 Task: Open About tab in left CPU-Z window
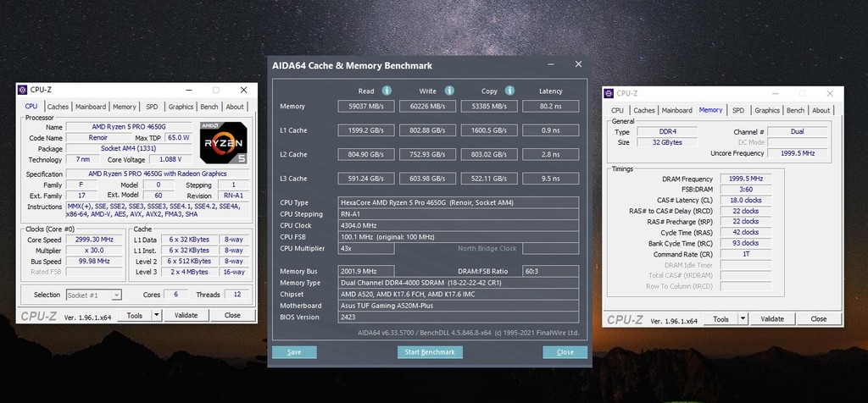[235, 107]
